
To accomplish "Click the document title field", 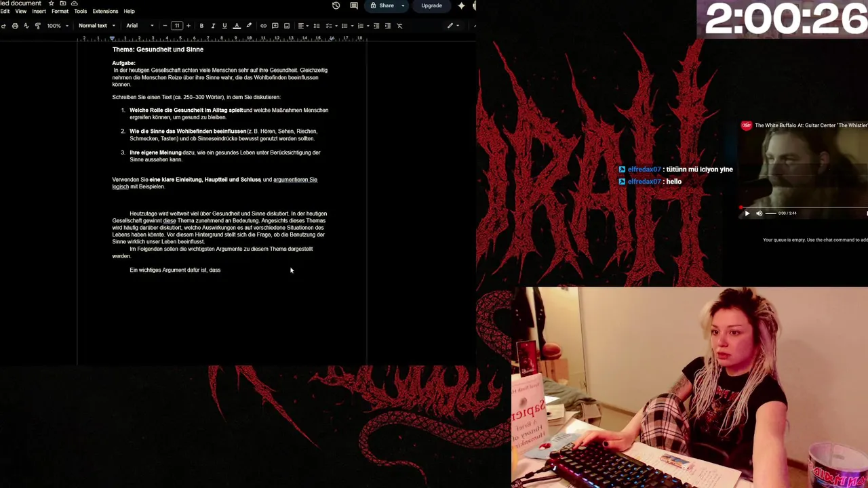I will [21, 3].
